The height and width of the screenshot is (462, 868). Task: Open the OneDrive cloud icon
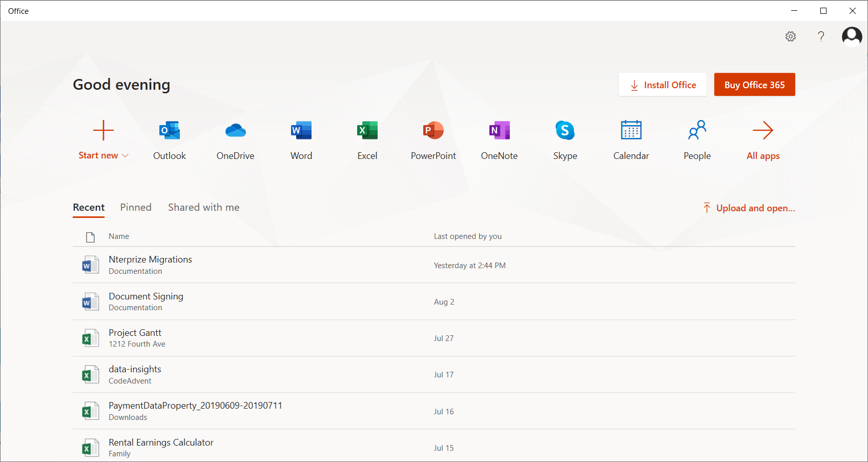(x=236, y=130)
